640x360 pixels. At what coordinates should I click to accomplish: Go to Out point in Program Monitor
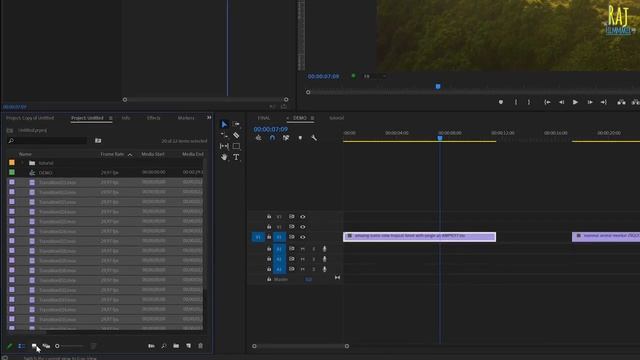604,102
